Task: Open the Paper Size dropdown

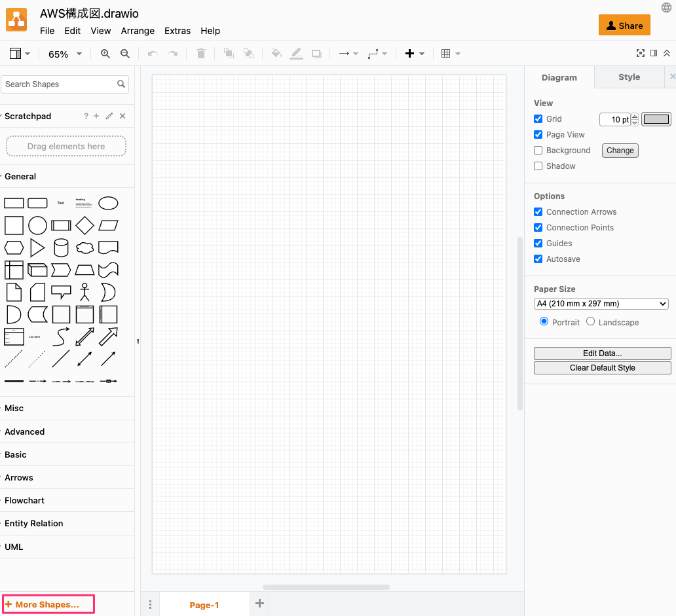Action: pyautogui.click(x=601, y=303)
